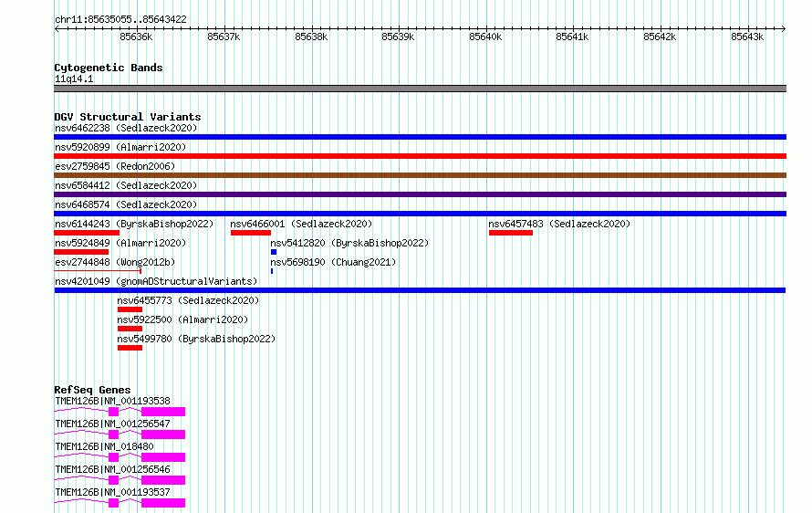Click the small blue square under nsv5412820

[274, 252]
